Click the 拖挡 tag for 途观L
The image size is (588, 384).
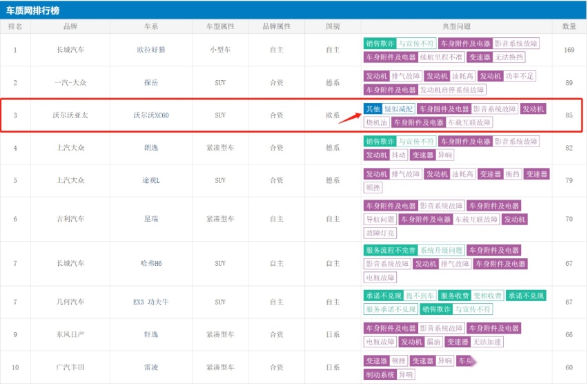[x=512, y=174]
